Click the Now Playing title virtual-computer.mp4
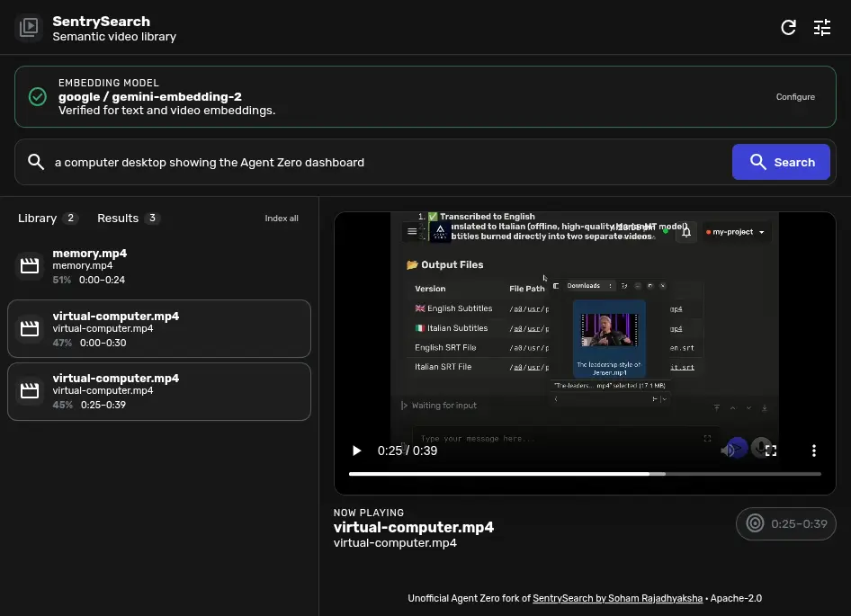Image resolution: width=851 pixels, height=616 pixels. (x=414, y=527)
